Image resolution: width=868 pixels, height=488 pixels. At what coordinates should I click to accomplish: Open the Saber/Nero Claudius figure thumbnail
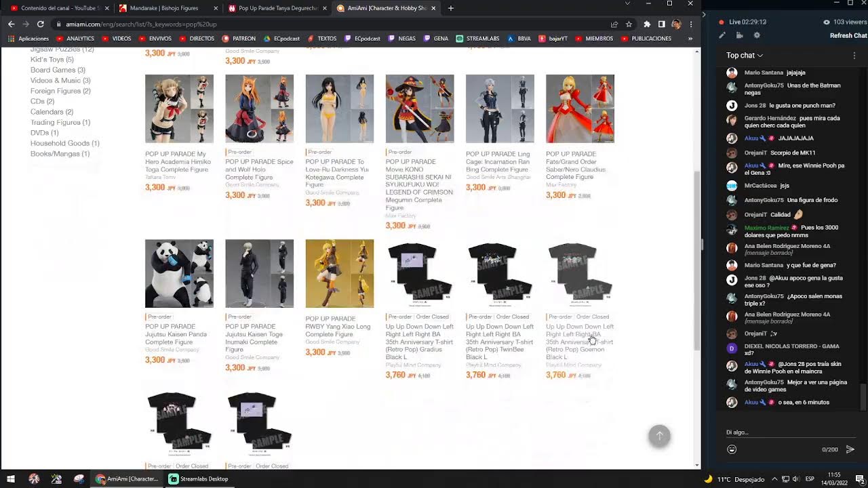[x=580, y=109]
